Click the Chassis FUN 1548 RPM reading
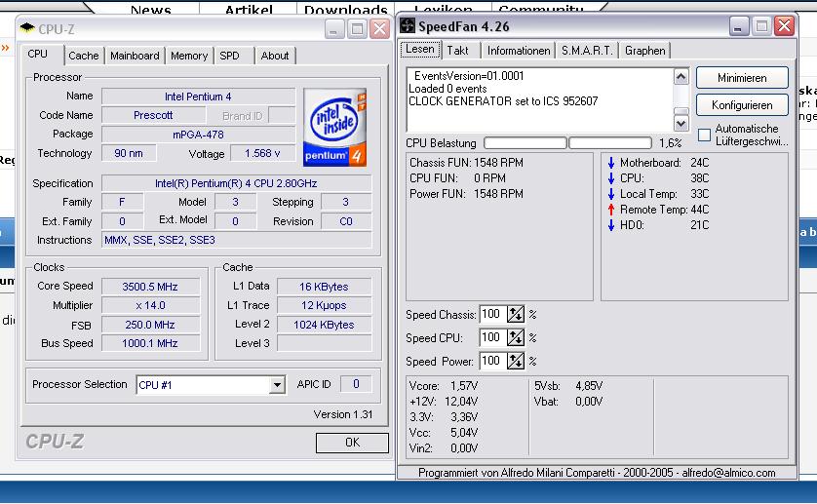The width and height of the screenshot is (817, 504). pos(466,163)
